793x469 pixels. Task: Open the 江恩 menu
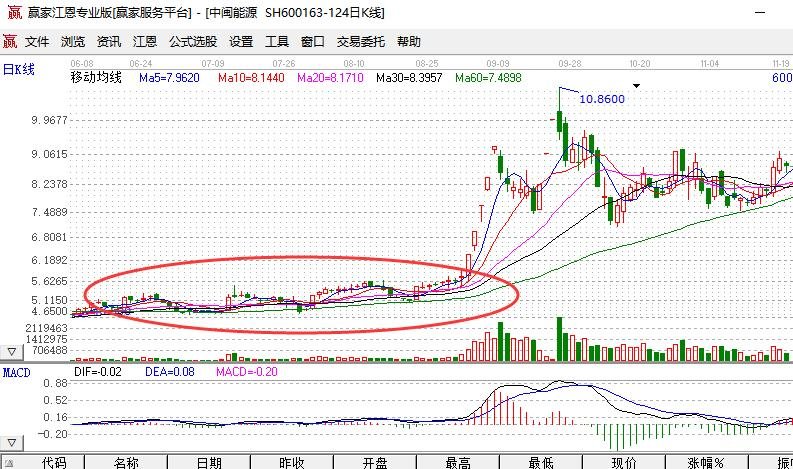pyautogui.click(x=145, y=42)
